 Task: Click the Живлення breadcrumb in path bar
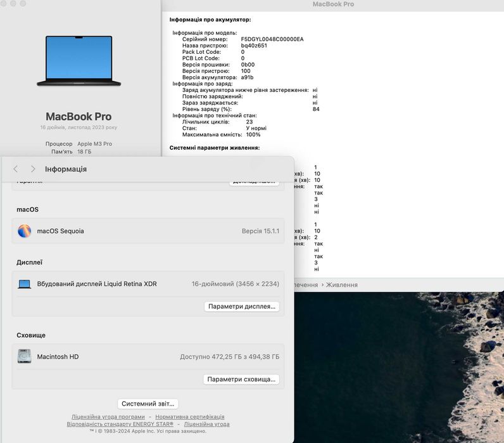click(342, 285)
